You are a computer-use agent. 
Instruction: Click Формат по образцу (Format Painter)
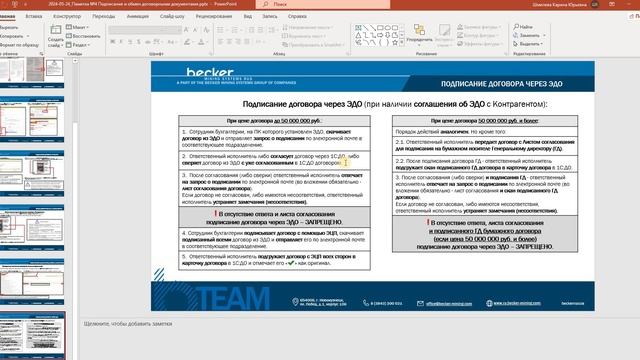pos(19,45)
